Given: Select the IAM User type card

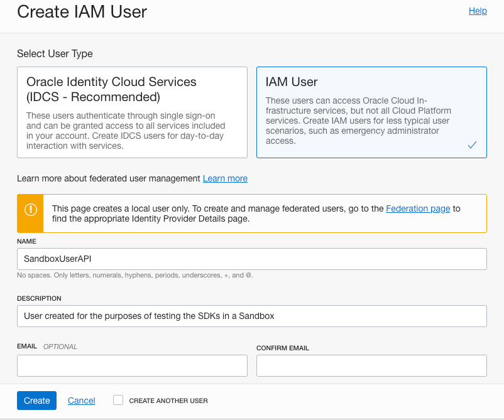Looking at the screenshot, I should click(x=371, y=112).
